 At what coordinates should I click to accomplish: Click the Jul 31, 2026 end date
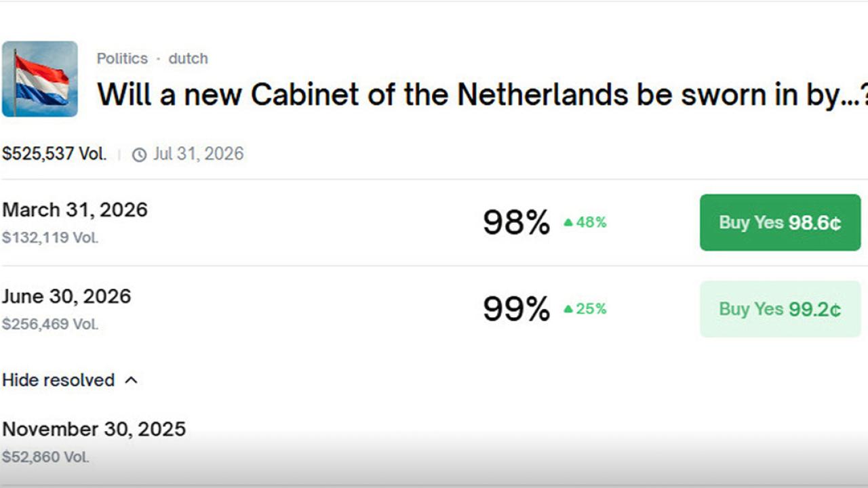(x=198, y=154)
